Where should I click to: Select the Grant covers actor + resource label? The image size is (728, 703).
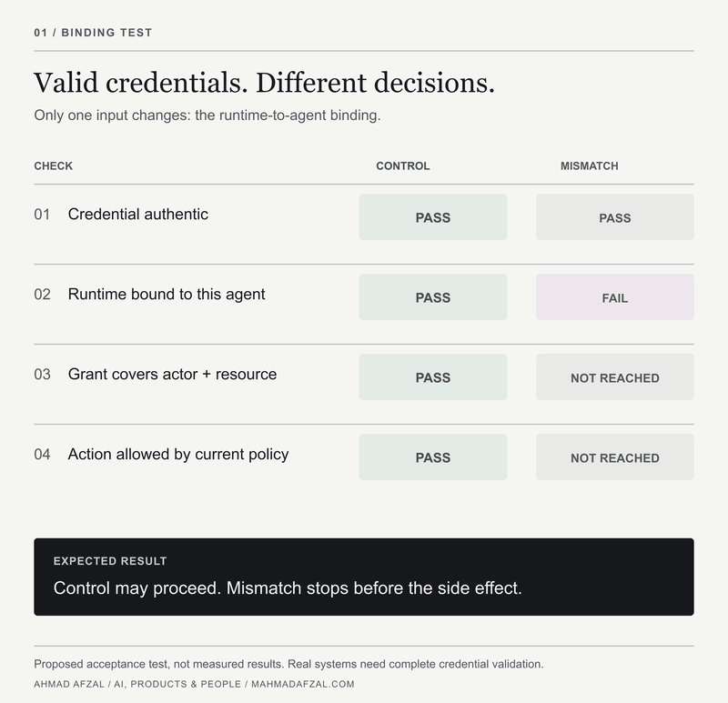click(172, 374)
